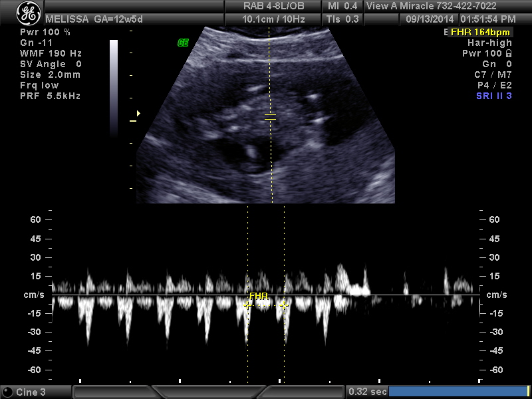Click the lock icon beside Pwr 100
This screenshot has width=532, height=399.
pyautogui.click(x=509, y=53)
